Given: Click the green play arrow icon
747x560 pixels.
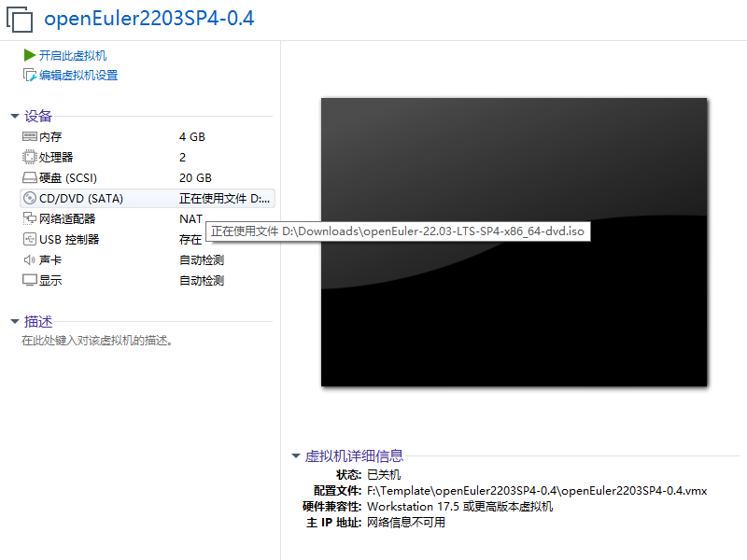Looking at the screenshot, I should tap(30, 55).
